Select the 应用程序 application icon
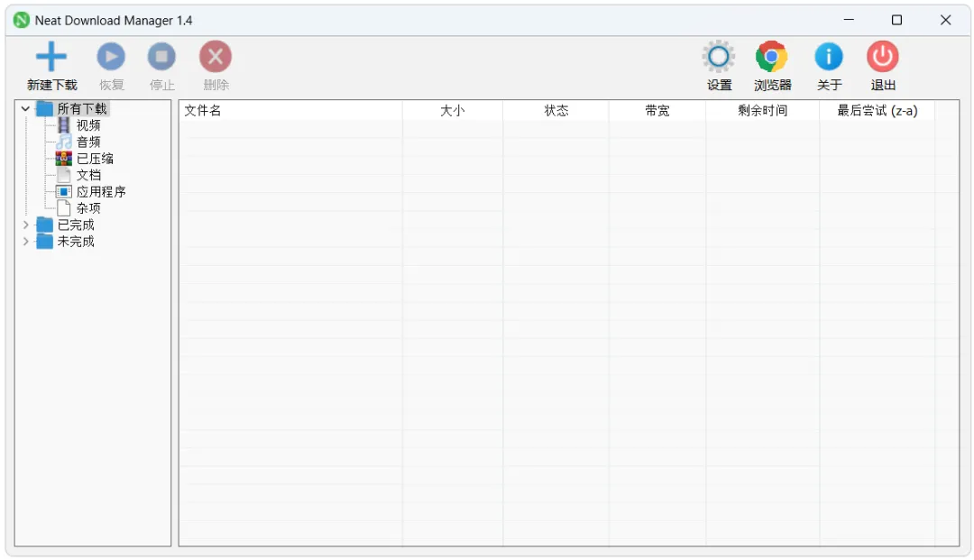The height and width of the screenshot is (560, 974). [64, 191]
